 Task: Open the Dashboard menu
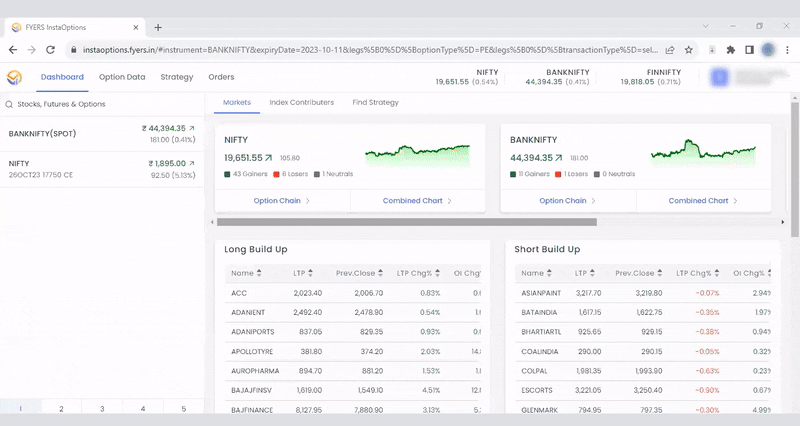[62, 77]
